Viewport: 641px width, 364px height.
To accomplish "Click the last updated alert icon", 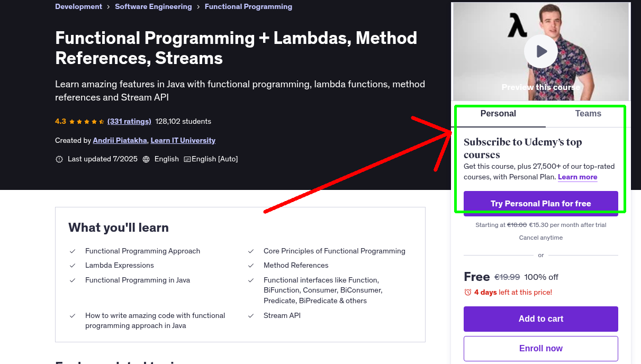I will (x=59, y=159).
